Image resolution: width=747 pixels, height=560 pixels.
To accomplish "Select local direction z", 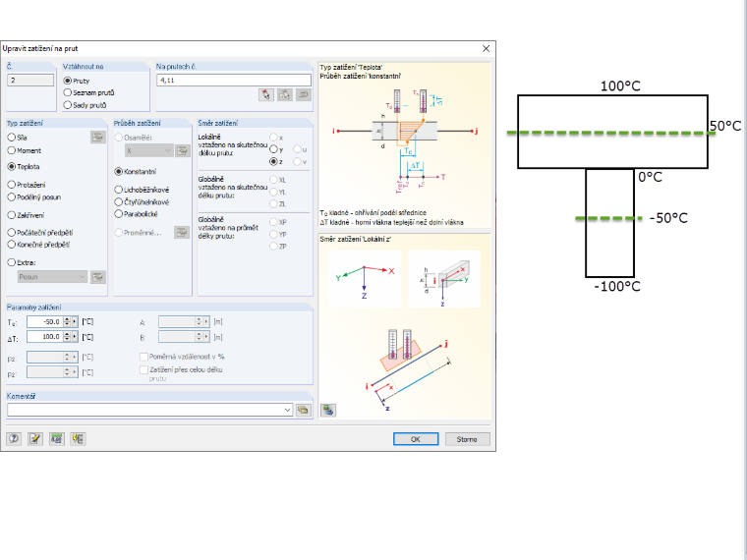I will click(x=273, y=162).
